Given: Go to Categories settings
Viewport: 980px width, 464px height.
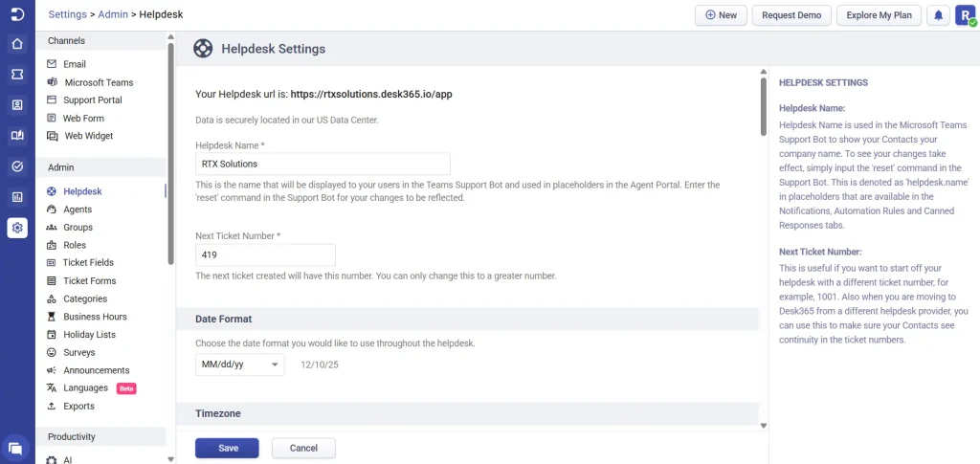Looking at the screenshot, I should 85,299.
